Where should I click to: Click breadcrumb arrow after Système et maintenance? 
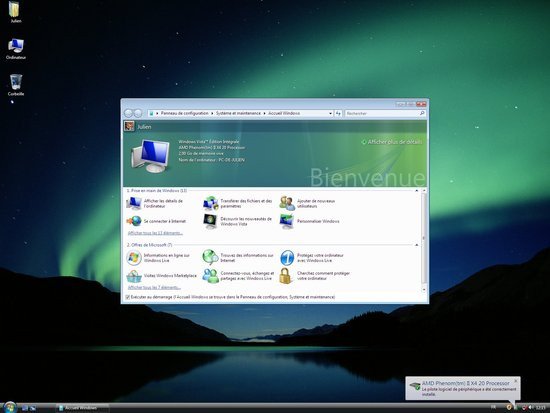click(264, 113)
